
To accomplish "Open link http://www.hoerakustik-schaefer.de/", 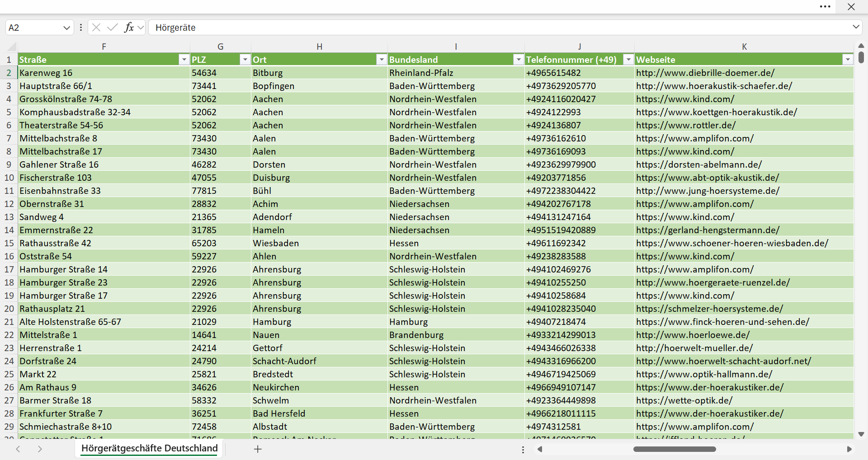I will click(714, 86).
